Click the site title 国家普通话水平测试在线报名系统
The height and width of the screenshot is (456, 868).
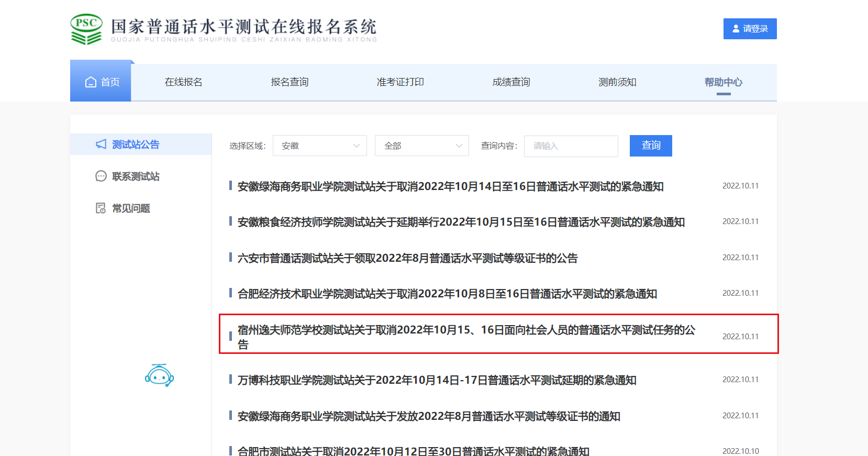click(x=244, y=27)
